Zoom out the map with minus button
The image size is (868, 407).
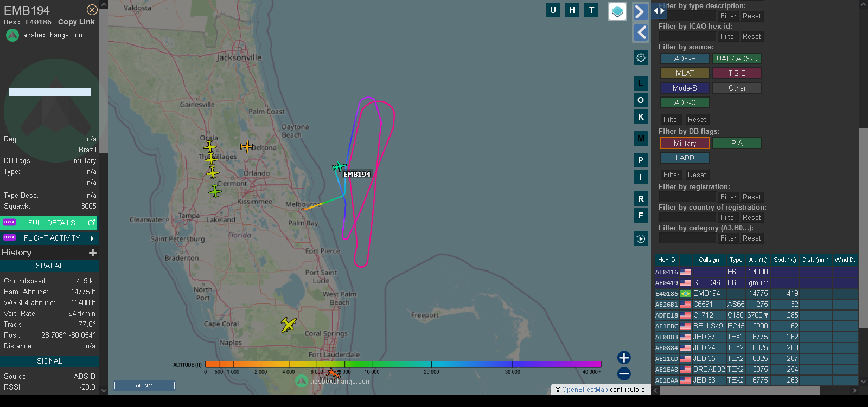(x=624, y=373)
